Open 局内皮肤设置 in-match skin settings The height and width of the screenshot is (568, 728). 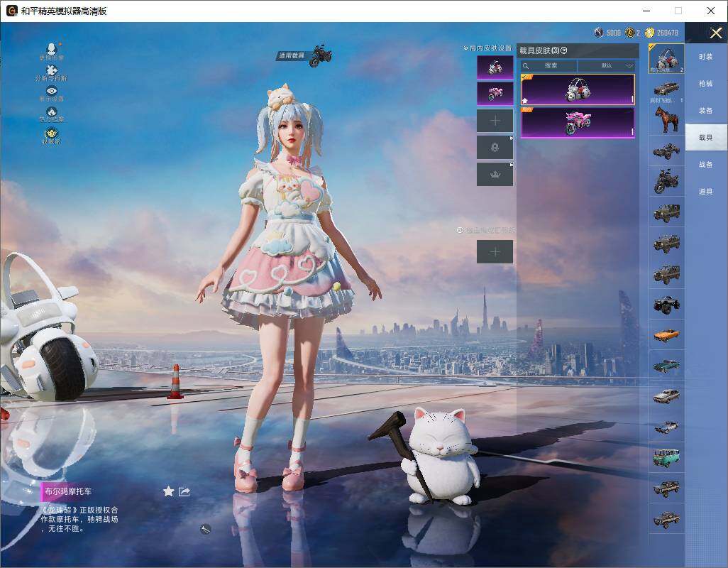[x=487, y=48]
